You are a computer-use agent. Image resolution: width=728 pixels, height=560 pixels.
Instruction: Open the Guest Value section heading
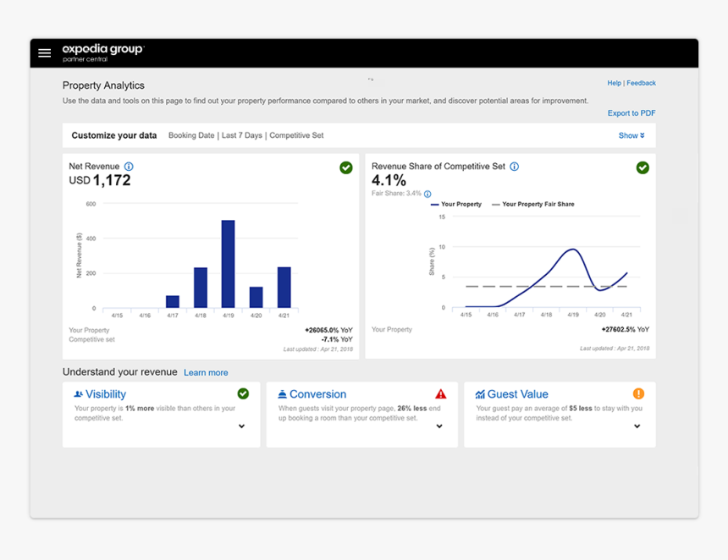click(518, 394)
